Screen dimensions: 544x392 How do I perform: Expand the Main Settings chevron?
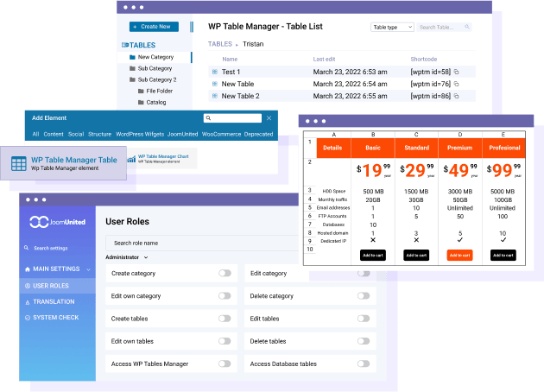coord(88,269)
